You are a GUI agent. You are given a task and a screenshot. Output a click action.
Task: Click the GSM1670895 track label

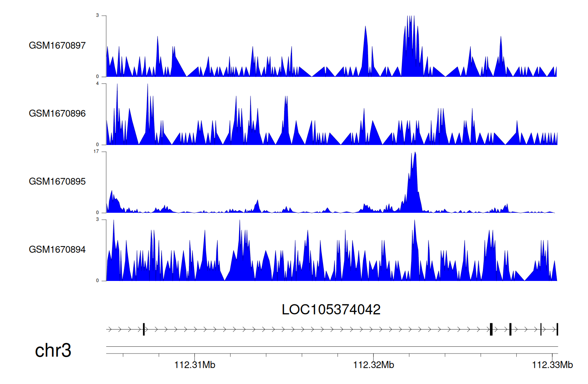point(57,181)
